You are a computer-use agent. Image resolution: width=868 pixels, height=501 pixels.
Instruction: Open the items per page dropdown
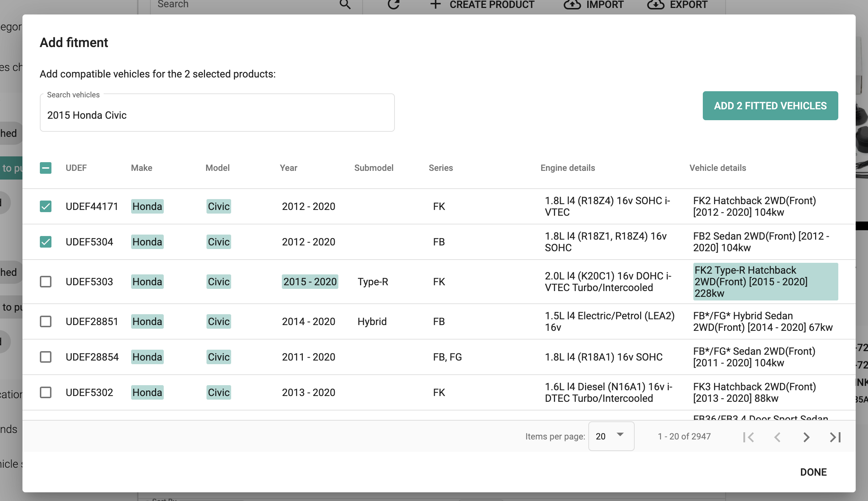tap(611, 436)
